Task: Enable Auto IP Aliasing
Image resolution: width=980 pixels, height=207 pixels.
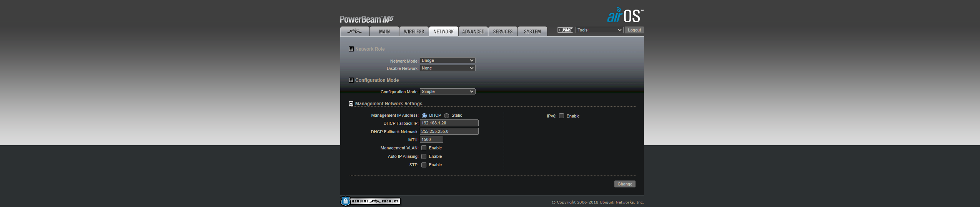Action: tap(424, 156)
